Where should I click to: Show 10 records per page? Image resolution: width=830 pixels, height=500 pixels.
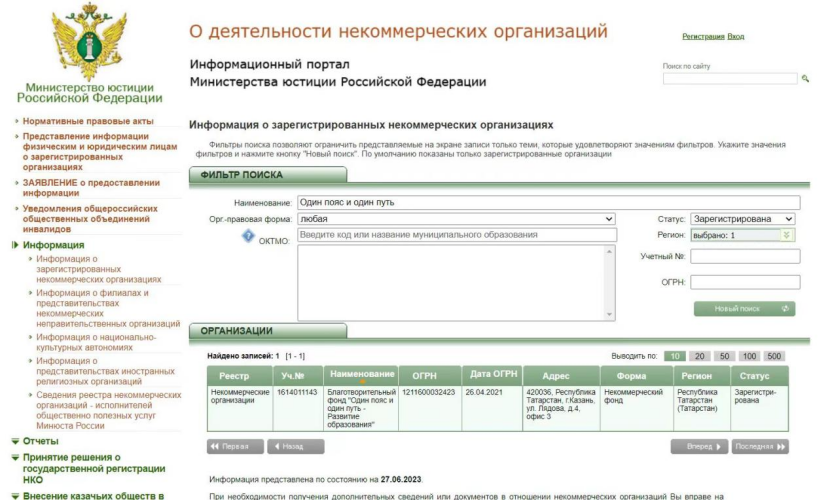tap(675, 356)
